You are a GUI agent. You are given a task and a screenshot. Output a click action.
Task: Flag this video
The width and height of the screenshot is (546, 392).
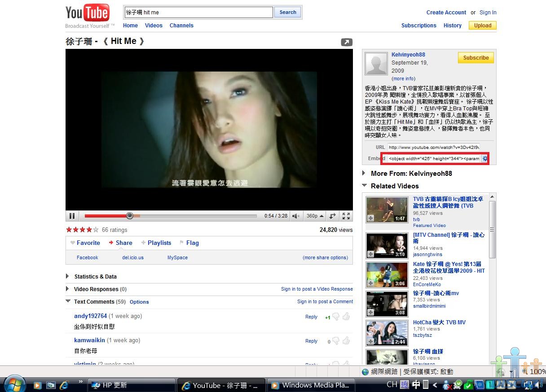pyautogui.click(x=189, y=243)
